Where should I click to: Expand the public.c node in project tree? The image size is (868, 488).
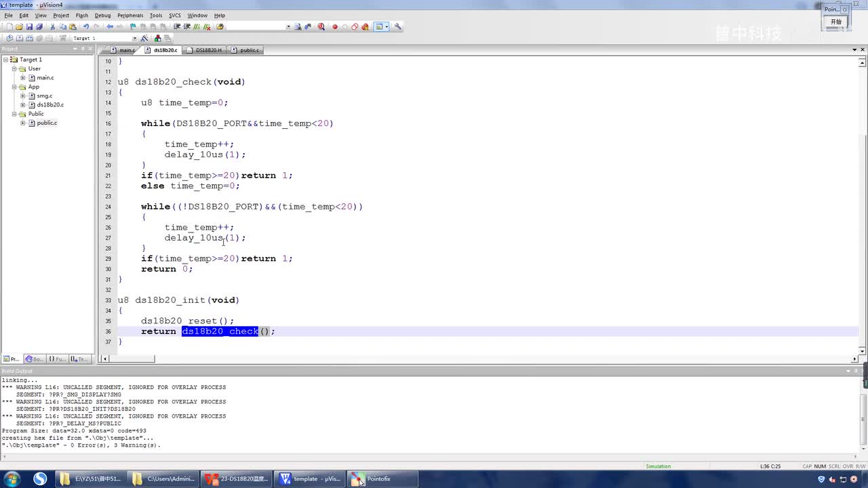pyautogui.click(x=22, y=123)
